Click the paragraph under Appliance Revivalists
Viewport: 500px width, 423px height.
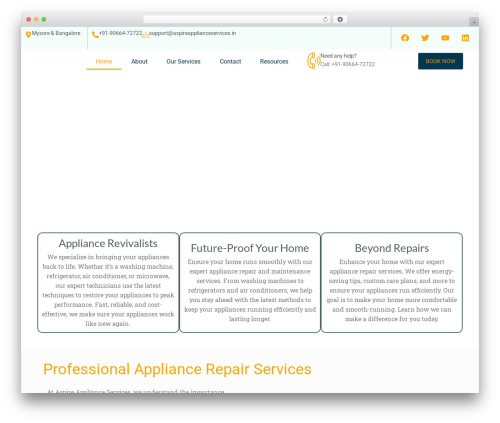[x=108, y=290]
